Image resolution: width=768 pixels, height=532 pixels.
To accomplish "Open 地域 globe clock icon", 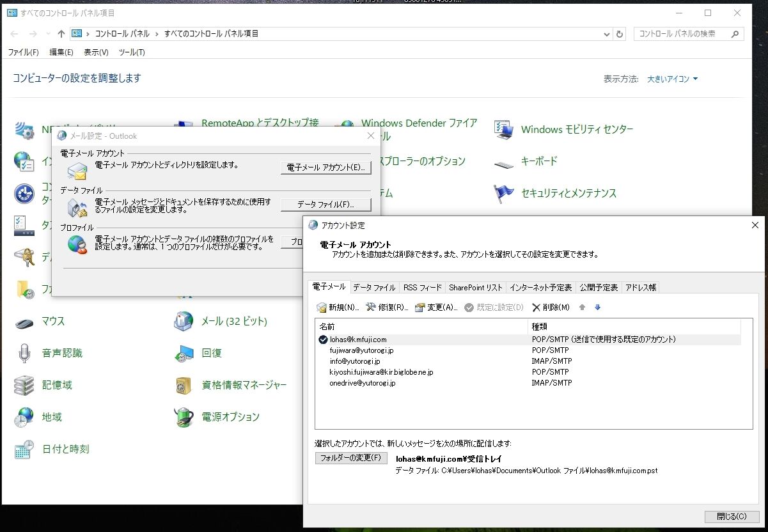I will (x=24, y=417).
